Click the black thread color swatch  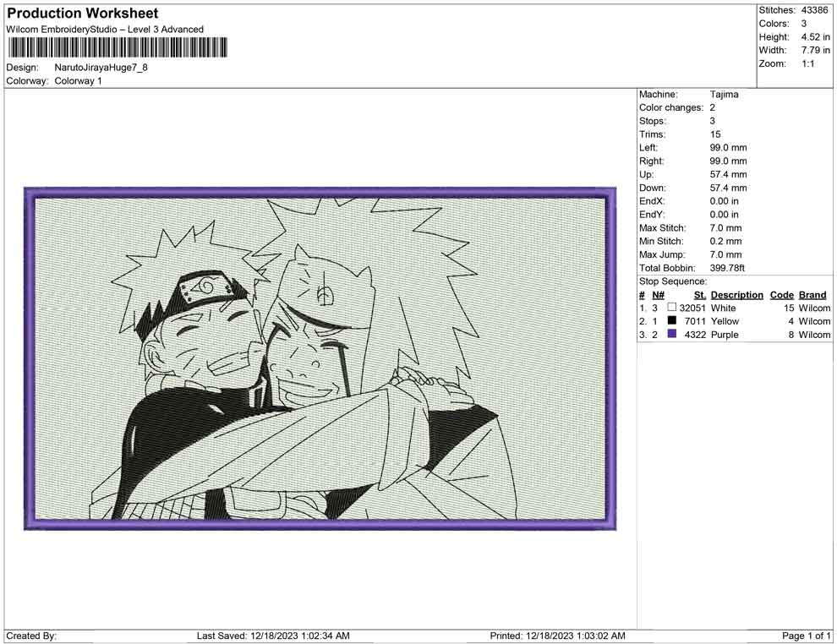[672, 320]
